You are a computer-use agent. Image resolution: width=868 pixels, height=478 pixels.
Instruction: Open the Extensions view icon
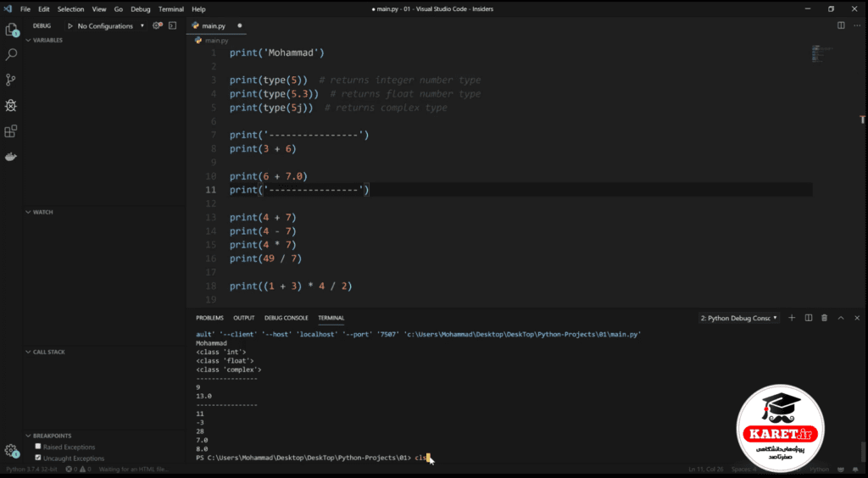coord(11,131)
